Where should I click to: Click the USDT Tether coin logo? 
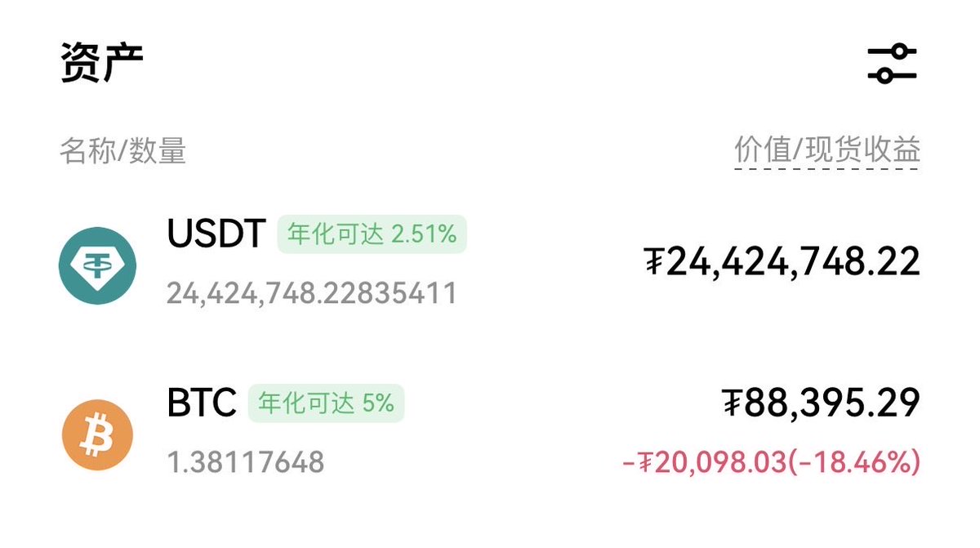pos(97,265)
